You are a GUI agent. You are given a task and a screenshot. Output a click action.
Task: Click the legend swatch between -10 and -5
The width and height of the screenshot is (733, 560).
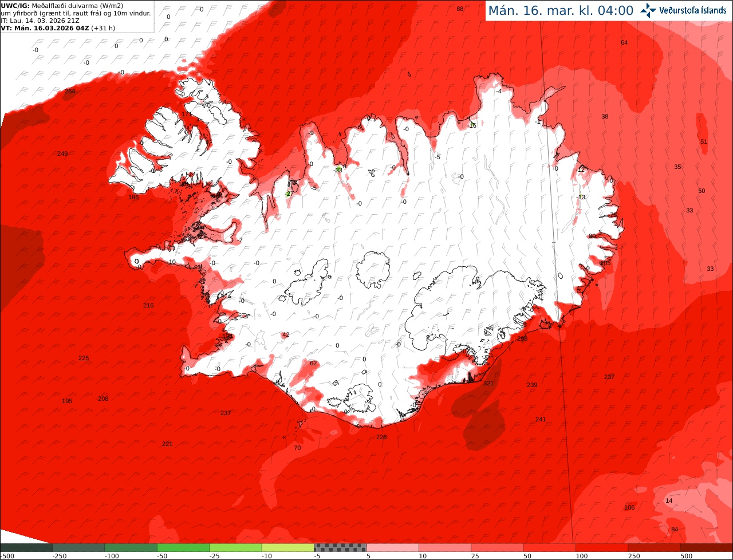coord(288,547)
